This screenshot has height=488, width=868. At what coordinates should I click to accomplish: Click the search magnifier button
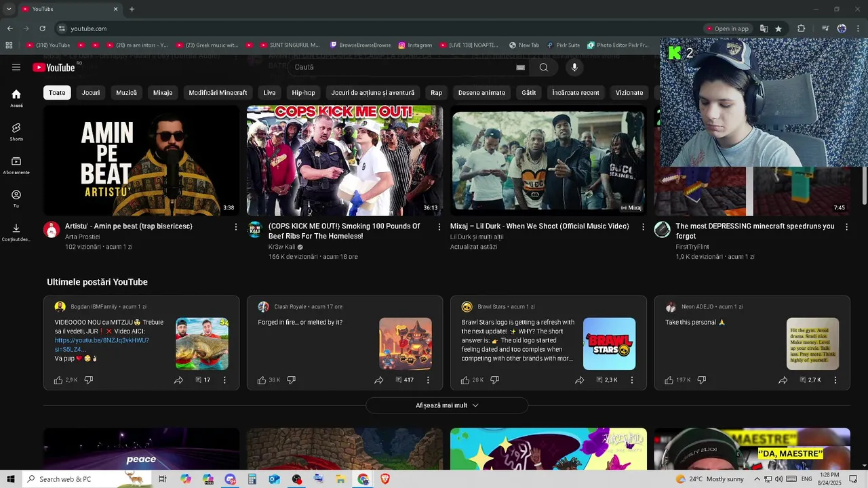[x=543, y=67]
